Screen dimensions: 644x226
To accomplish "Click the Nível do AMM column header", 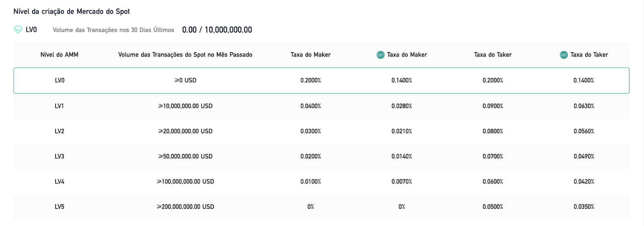I will click(x=60, y=55).
